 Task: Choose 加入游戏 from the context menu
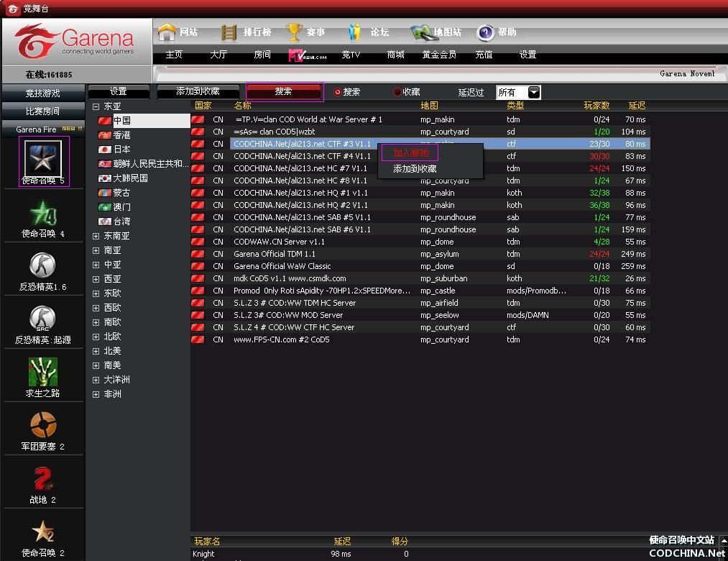(x=411, y=153)
